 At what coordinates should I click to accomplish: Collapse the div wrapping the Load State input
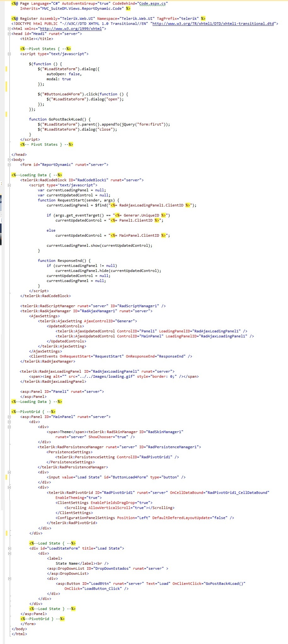pyautogui.click(x=9, y=472)
